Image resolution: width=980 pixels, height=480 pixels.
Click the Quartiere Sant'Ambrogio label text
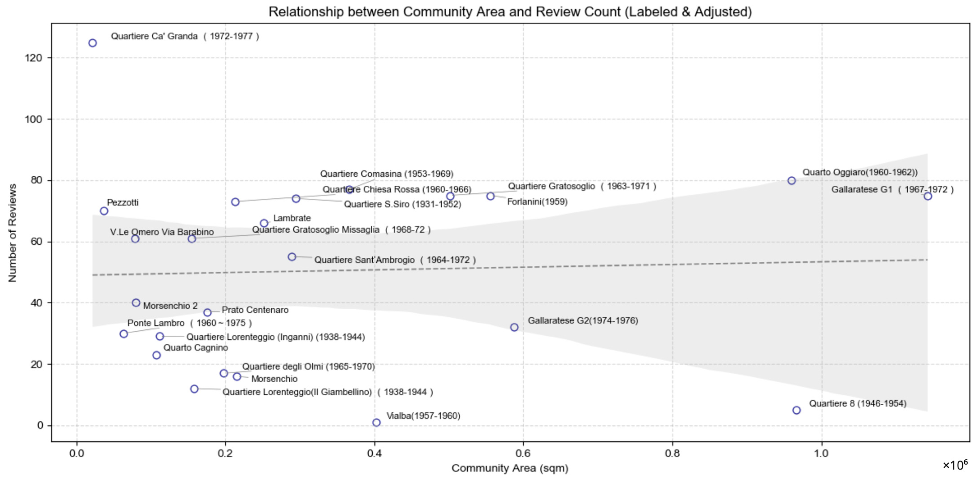tap(395, 260)
